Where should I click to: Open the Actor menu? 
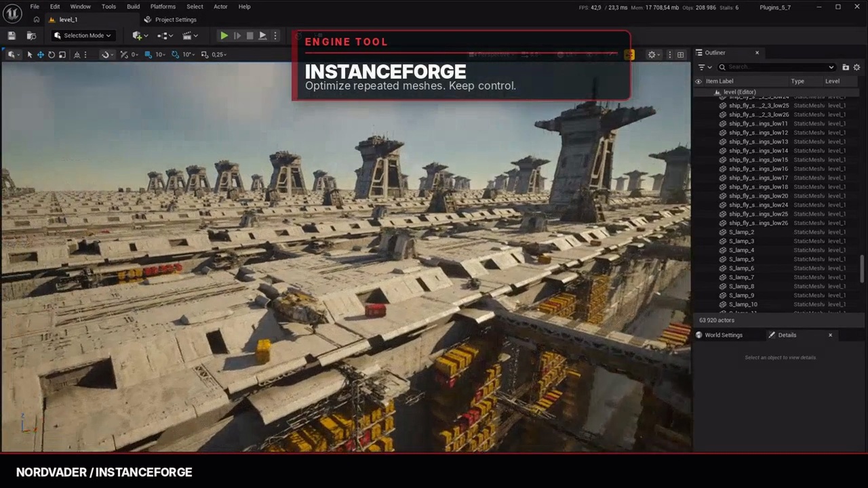(x=220, y=7)
